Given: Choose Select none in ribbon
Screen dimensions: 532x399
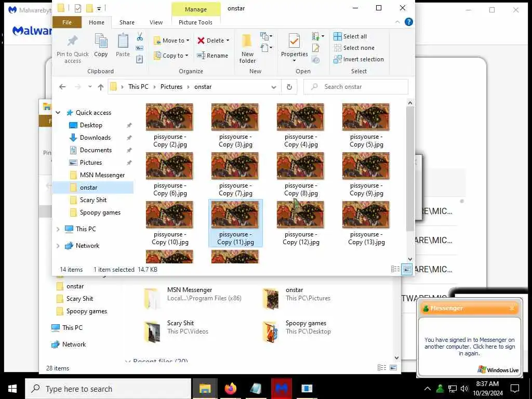Looking at the screenshot, I should click(354, 48).
